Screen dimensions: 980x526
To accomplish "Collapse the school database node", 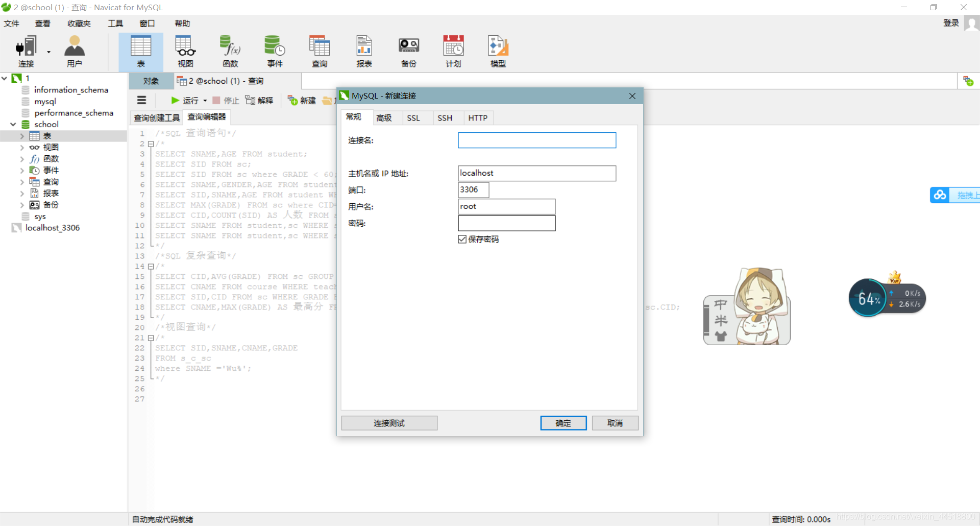I will 13,124.
